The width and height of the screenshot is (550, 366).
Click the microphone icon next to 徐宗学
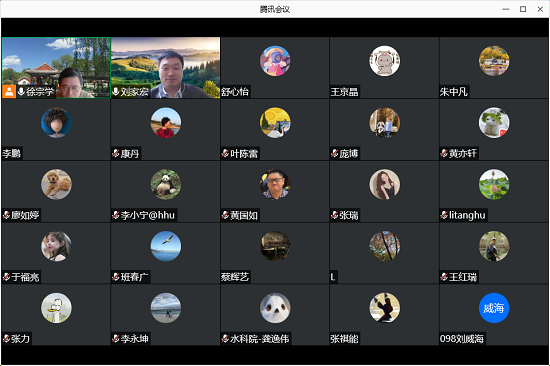point(21,92)
